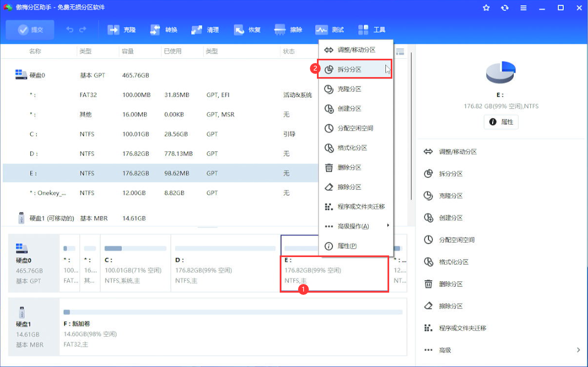Select 硬盘0 row in partition list
The width and height of the screenshot is (588, 367).
160,75
